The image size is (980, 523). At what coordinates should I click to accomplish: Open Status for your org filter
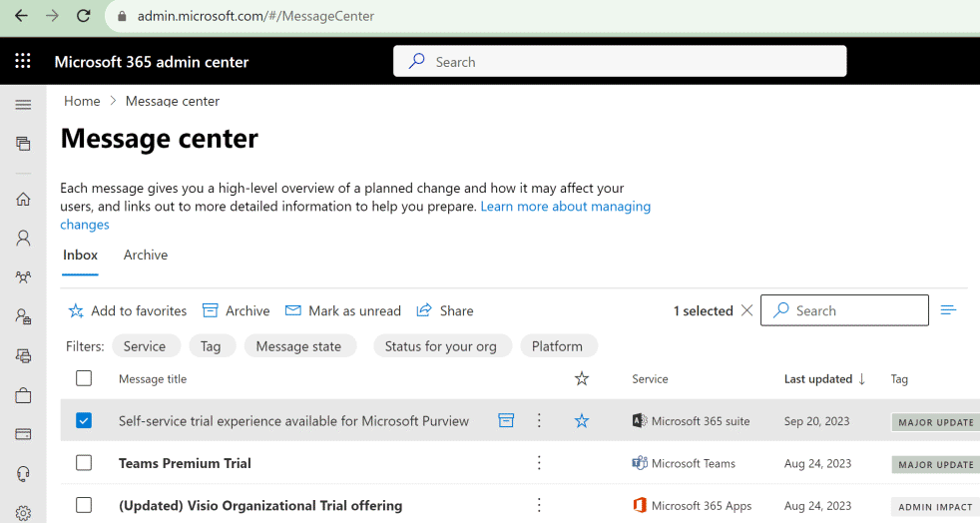pyautogui.click(x=441, y=346)
